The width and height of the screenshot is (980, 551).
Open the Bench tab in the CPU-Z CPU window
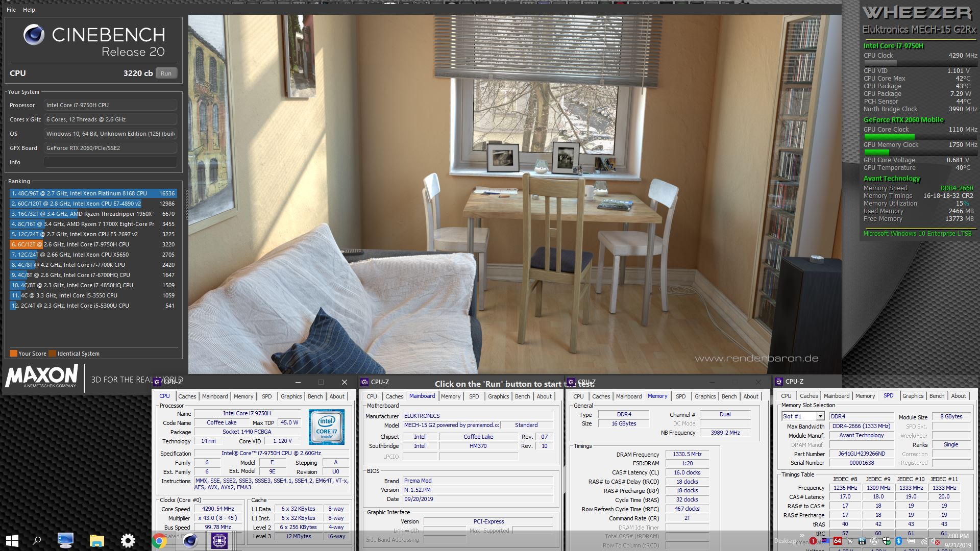pos(315,396)
